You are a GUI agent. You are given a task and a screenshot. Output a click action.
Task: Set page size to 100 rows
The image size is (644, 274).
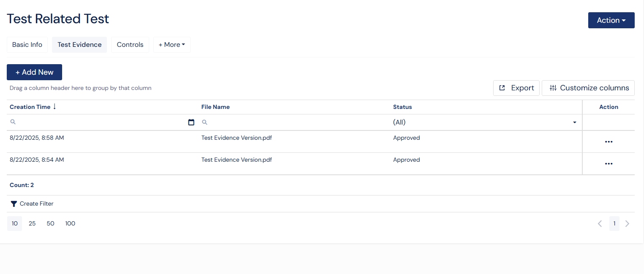coord(70,224)
